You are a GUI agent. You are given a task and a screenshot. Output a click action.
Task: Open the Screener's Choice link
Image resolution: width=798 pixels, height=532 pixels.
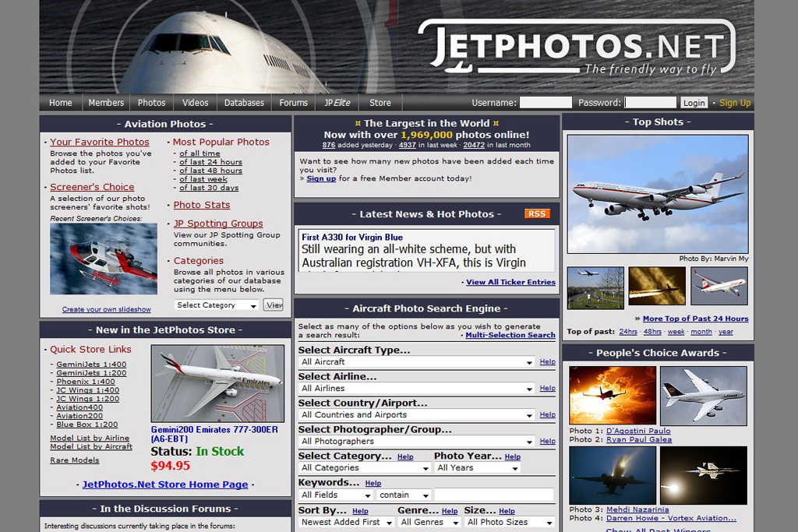[x=92, y=187]
